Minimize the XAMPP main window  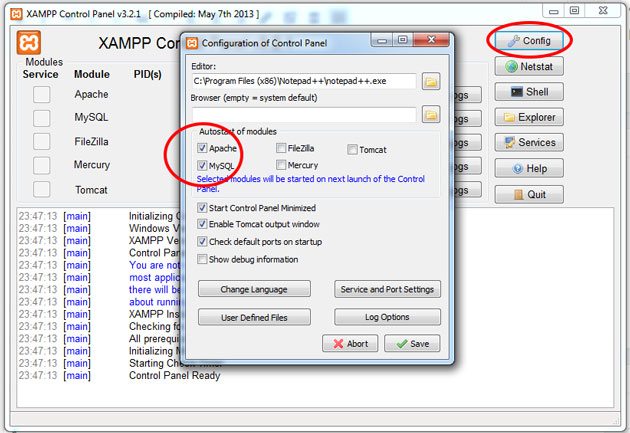pos(554,11)
